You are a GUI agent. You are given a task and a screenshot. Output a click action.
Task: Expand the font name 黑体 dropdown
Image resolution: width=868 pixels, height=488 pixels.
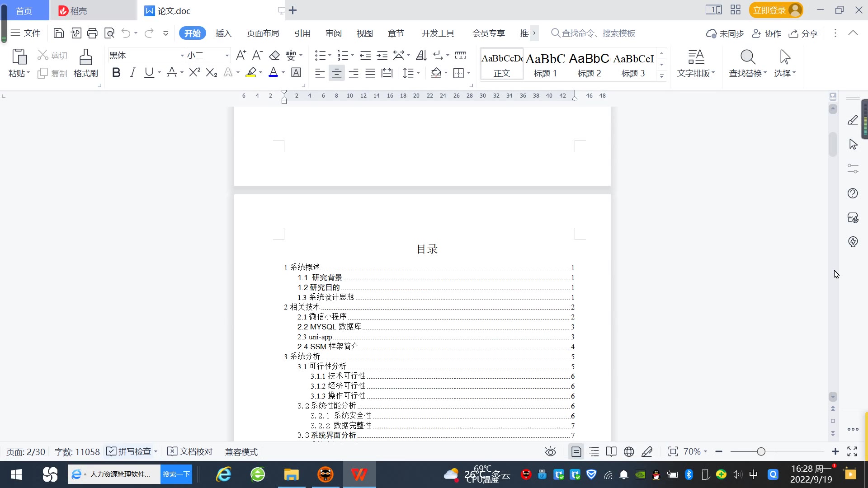[182, 56]
